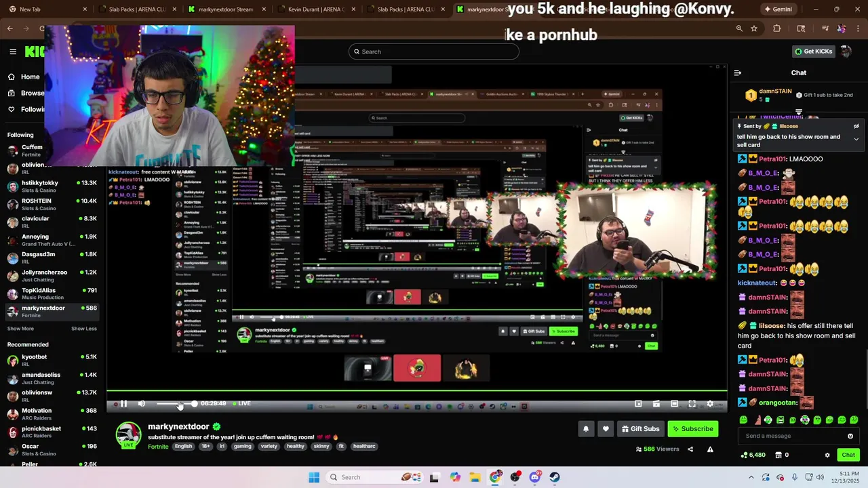Open ROSHTEIN channel in sidebar
868x488 pixels.
click(x=51, y=204)
